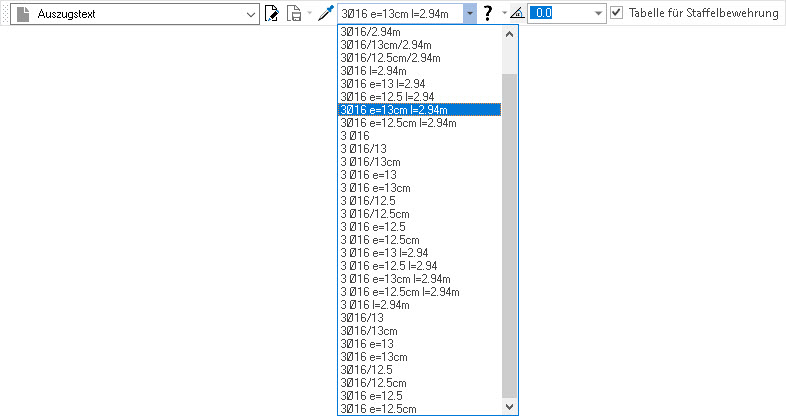The width and height of the screenshot is (786, 416).
Task: Pick list entry 3Ø16 l=2.94m without space
Action: (420, 71)
